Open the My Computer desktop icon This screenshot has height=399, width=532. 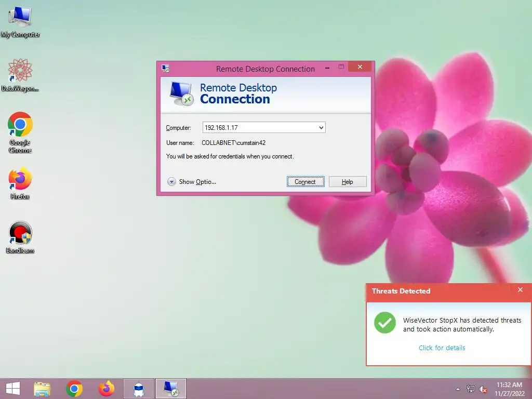coord(20,22)
